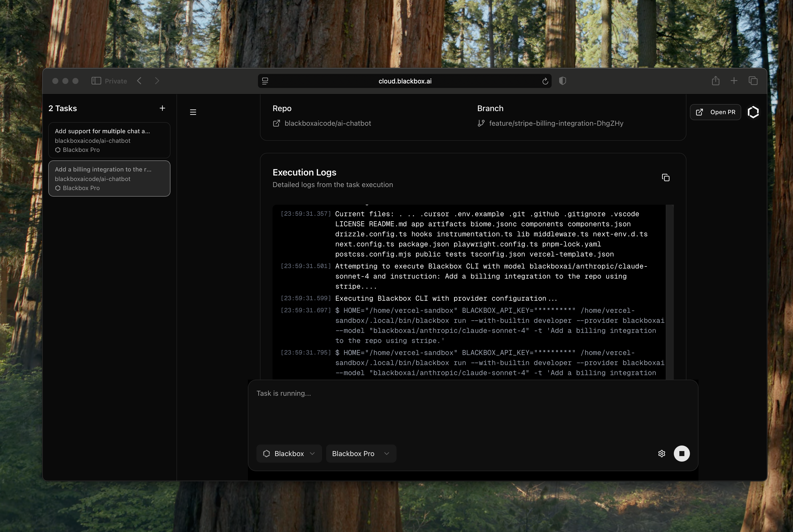Click the browser share icon
Viewport: 793px width, 532px height.
[x=715, y=81]
